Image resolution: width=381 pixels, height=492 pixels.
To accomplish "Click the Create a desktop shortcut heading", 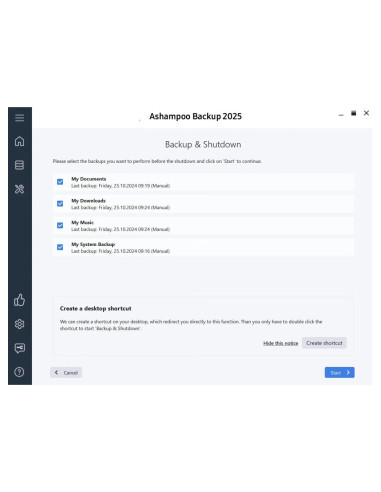I will click(x=96, y=308).
